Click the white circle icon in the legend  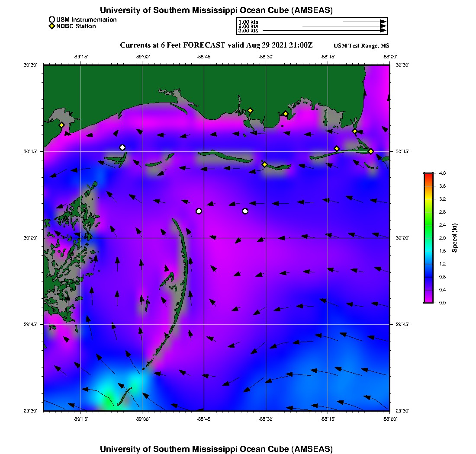click(52, 19)
